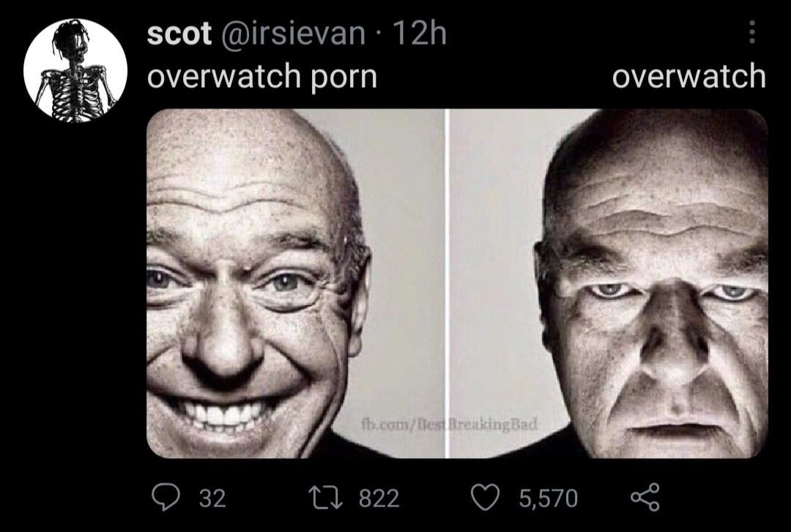
Task: Select the caption above the smiling photo
Action: pos(261,77)
